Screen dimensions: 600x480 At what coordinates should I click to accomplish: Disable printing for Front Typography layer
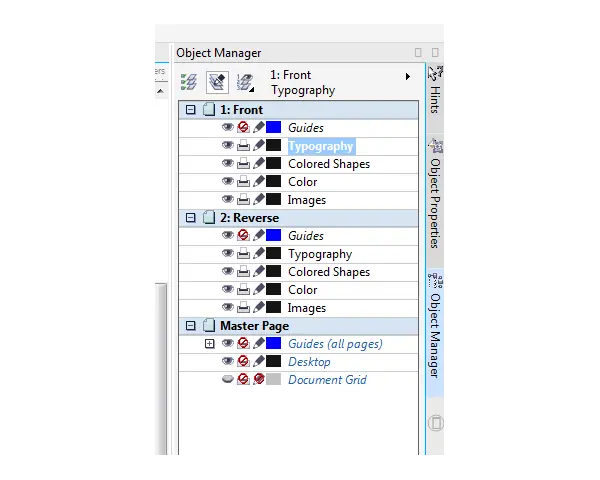tap(243, 145)
